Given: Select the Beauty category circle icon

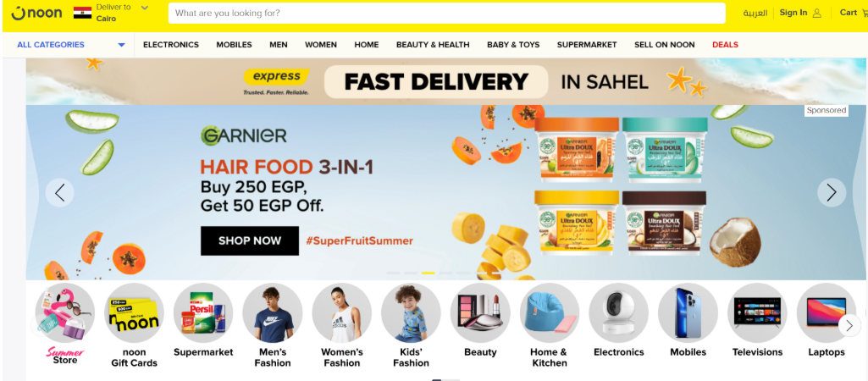Looking at the screenshot, I should point(480,313).
